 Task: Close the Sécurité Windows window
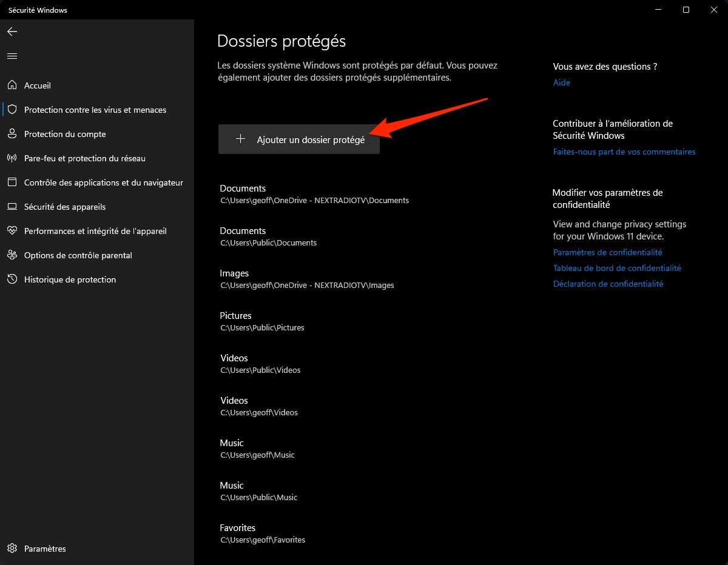713,10
